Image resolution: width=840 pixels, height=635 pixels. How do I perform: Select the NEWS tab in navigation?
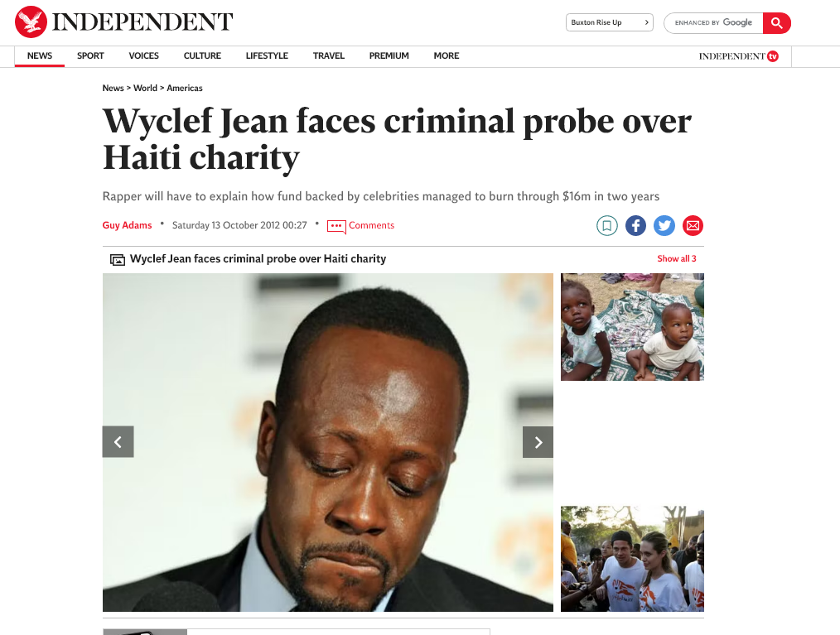tap(40, 55)
